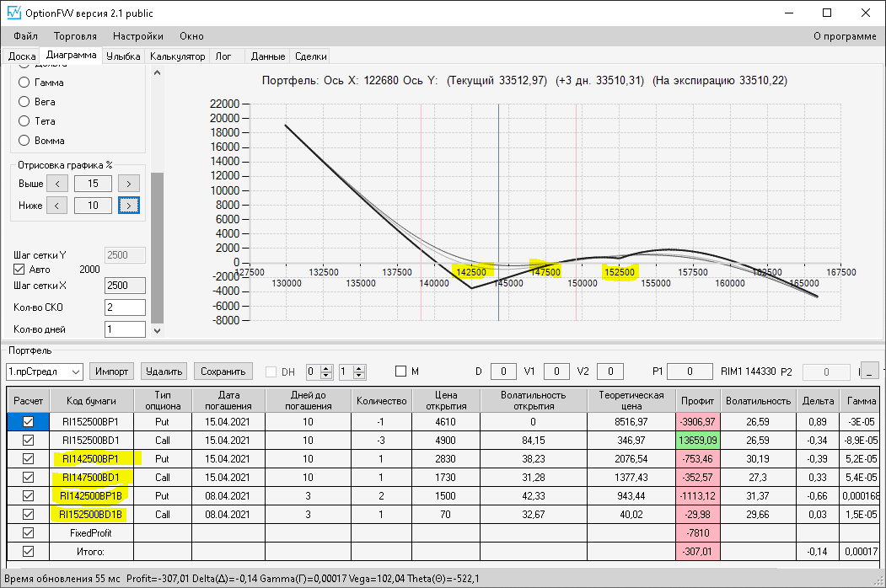Click the settings panel vertical scrollbar thumb
This screenshot has width=886, height=588.
157,248
